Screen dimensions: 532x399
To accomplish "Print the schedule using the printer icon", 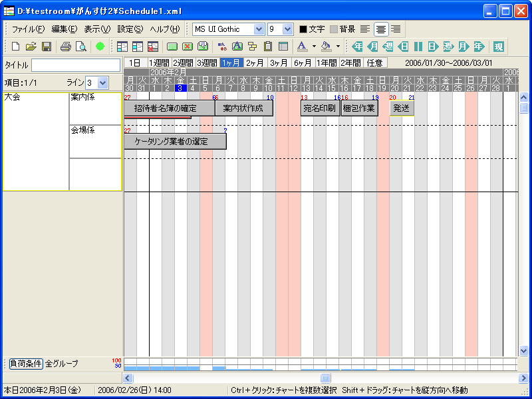I will click(65, 47).
